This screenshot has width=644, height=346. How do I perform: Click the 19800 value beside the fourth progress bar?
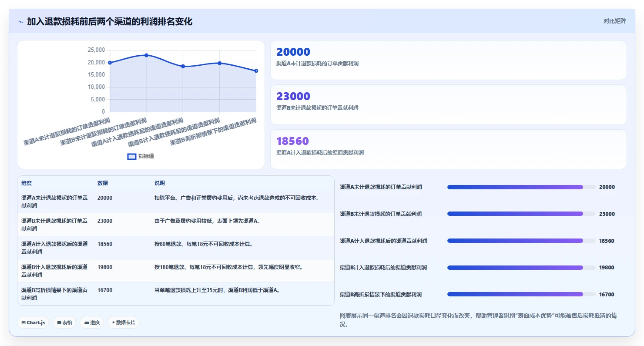(607, 268)
